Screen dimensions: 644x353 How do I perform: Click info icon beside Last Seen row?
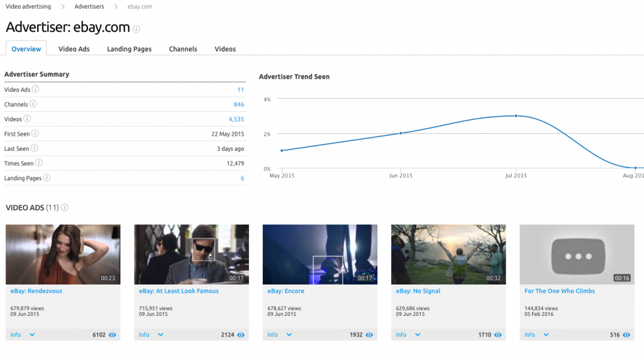point(35,148)
